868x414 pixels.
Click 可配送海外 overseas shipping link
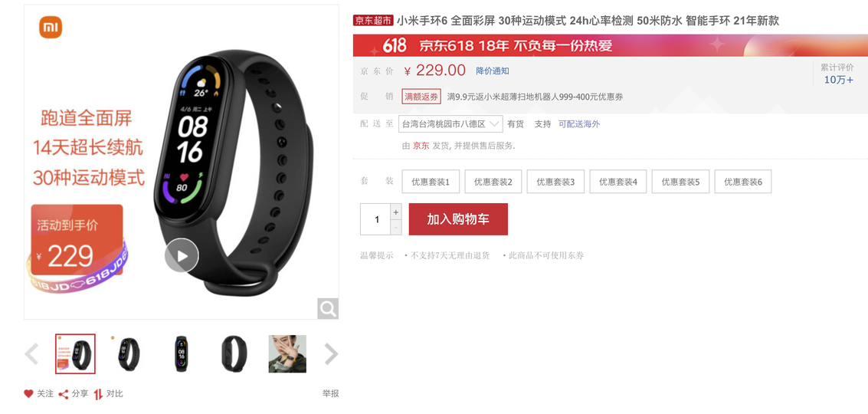[x=579, y=124]
